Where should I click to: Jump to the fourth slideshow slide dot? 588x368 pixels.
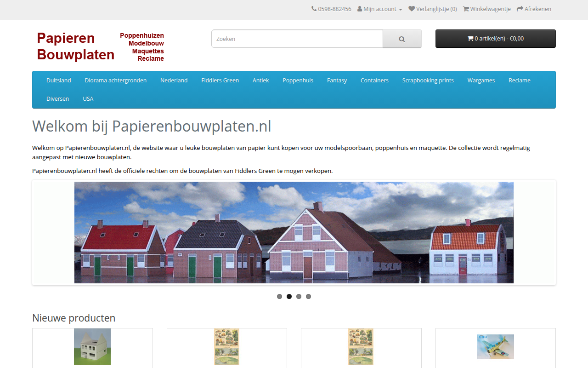[x=308, y=297]
